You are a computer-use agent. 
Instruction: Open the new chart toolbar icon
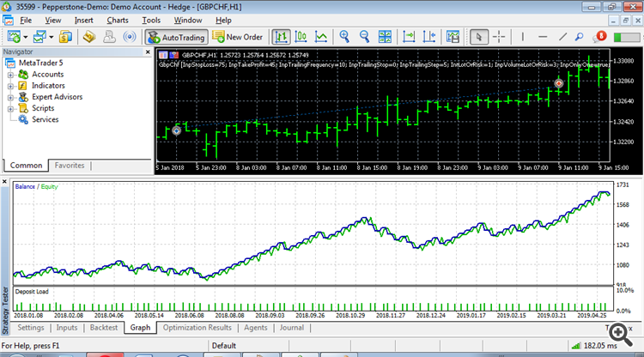(14, 37)
